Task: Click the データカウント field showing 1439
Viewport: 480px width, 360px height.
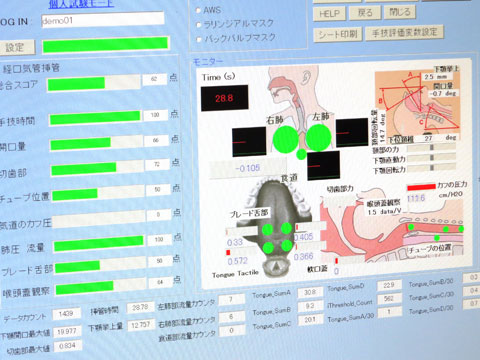Action: (x=66, y=314)
